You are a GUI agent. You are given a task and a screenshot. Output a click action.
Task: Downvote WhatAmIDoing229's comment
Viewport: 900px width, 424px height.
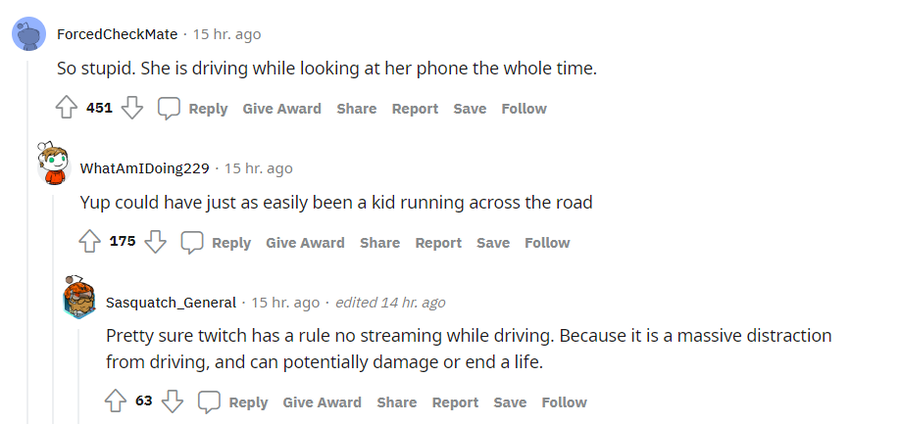pyautogui.click(x=155, y=242)
